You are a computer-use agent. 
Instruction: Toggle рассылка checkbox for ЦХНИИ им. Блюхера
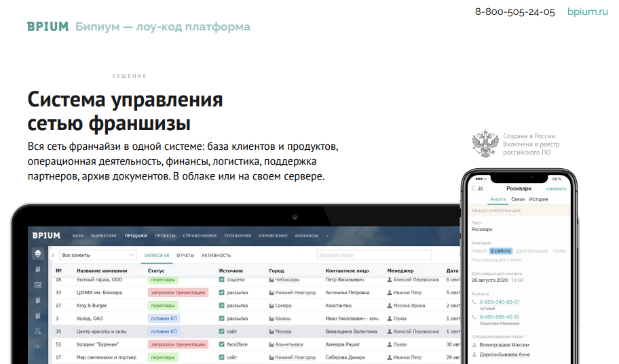point(221,293)
